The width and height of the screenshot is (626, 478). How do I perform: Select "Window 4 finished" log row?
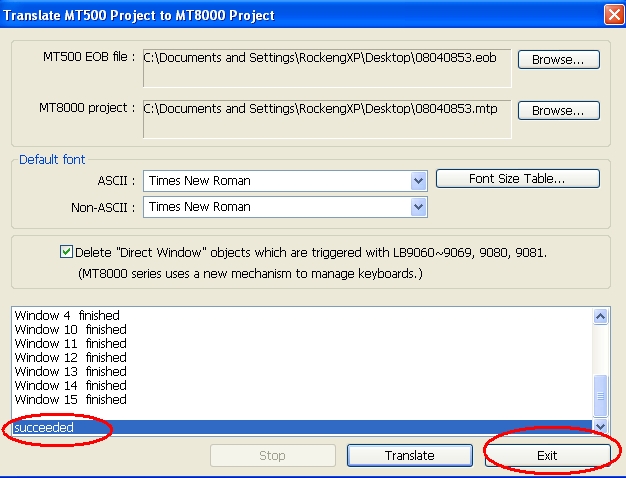tap(302, 315)
